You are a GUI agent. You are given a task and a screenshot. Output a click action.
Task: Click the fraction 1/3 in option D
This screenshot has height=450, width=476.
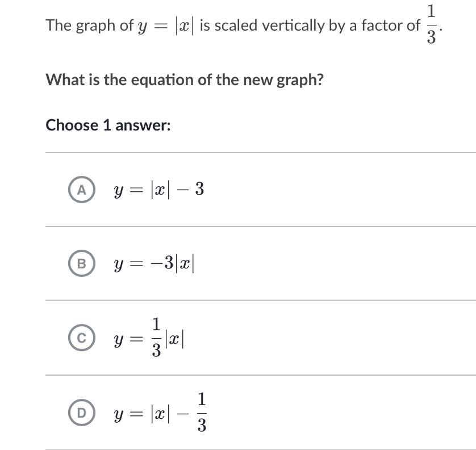coord(202,413)
